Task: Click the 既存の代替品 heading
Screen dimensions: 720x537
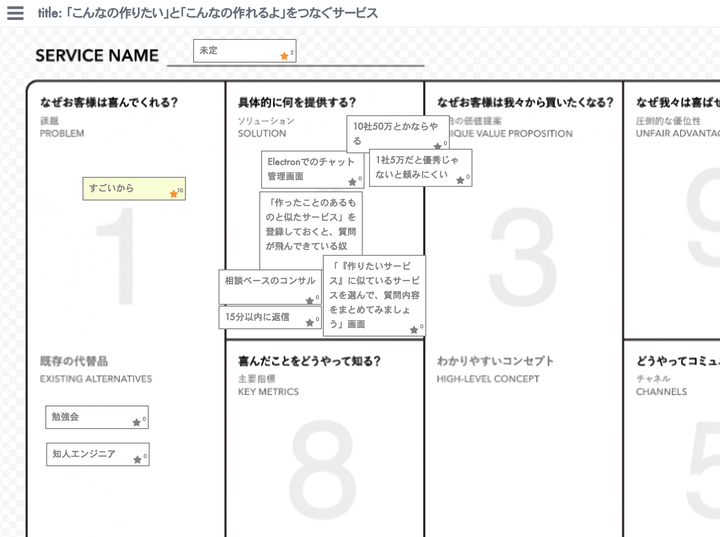Action: [x=74, y=361]
